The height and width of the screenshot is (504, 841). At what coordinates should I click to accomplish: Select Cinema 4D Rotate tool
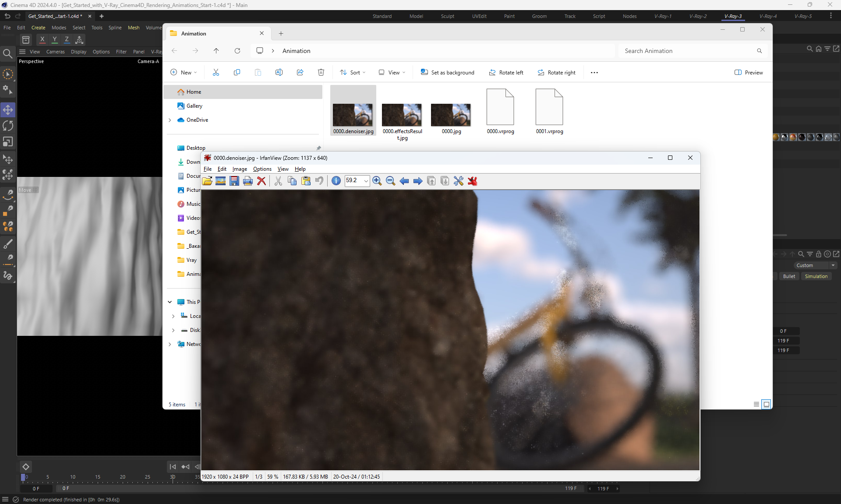(8, 126)
